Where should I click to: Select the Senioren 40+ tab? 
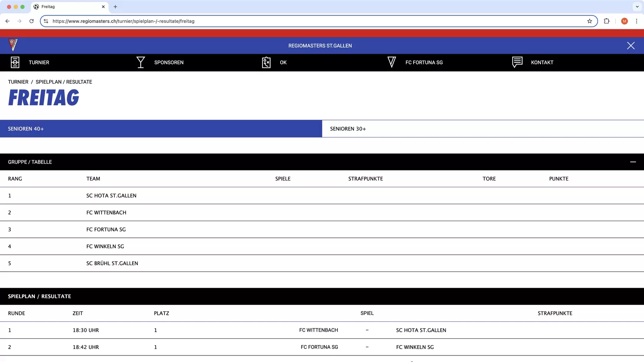click(161, 129)
